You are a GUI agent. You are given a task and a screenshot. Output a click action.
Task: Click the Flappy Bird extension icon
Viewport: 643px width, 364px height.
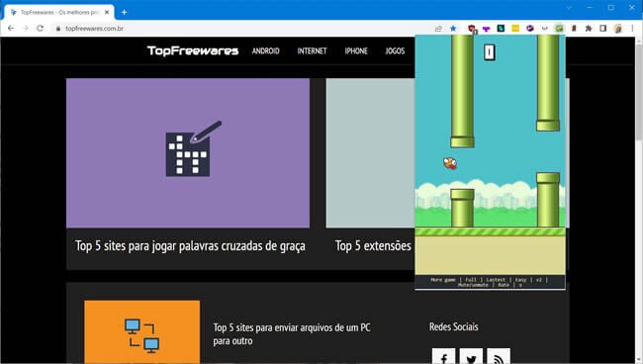point(559,29)
